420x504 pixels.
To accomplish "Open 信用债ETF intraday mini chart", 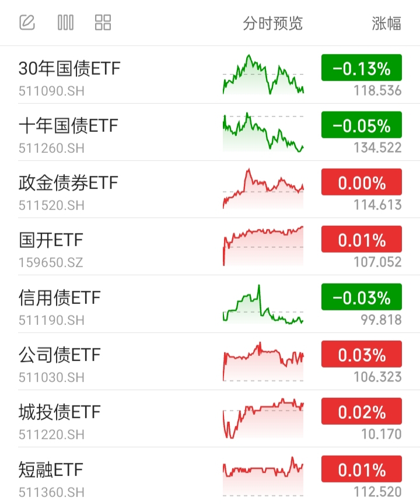I will pos(263,304).
